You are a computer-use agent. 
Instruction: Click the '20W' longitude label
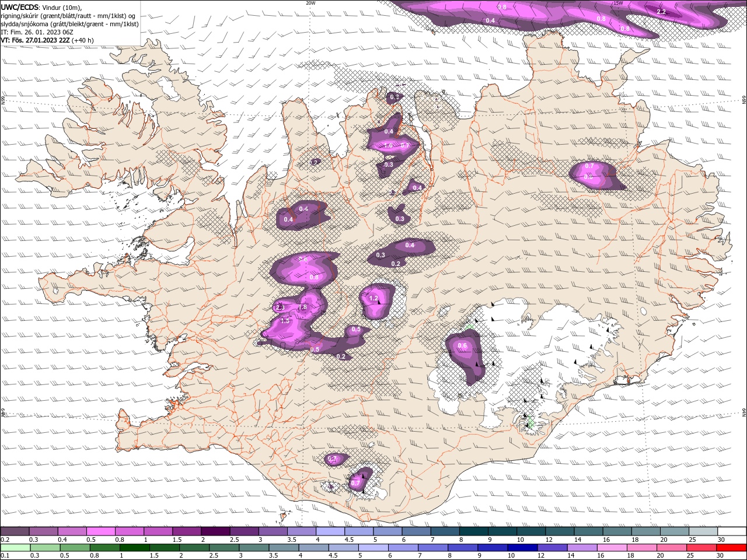coord(310,3)
